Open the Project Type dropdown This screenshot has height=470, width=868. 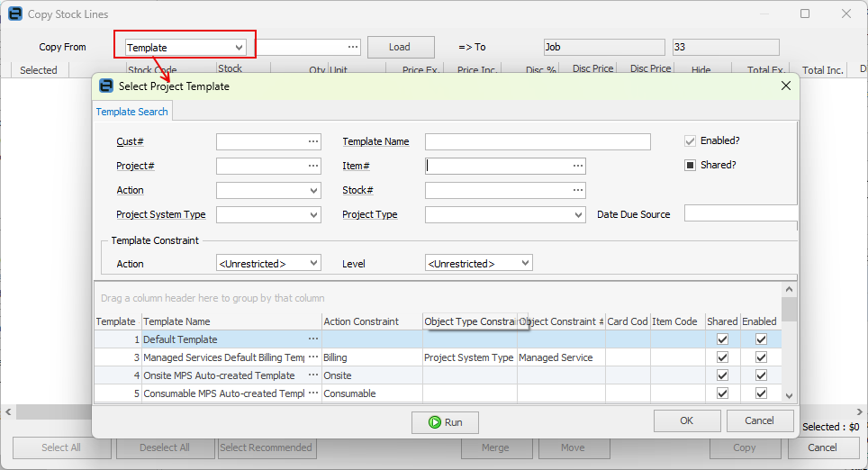tap(578, 215)
